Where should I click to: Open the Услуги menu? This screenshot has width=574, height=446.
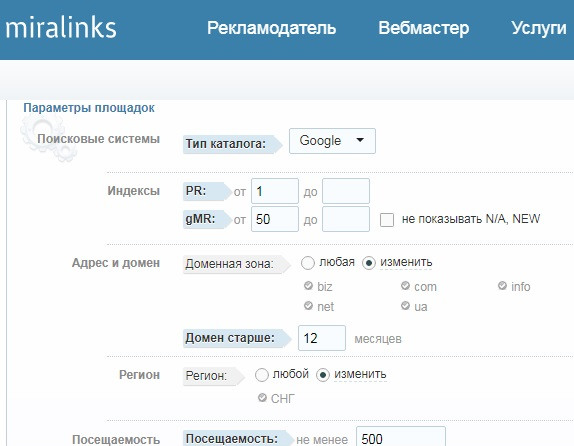point(538,28)
